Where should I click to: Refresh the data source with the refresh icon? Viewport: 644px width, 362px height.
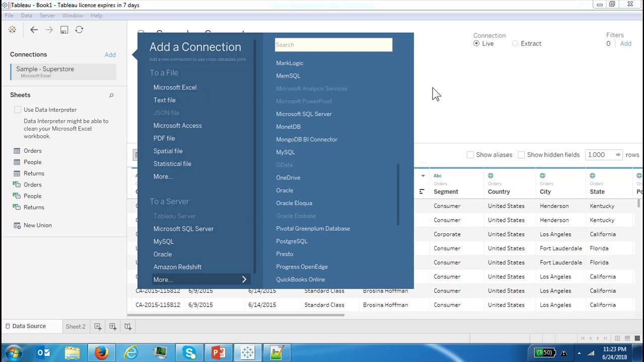point(79,30)
